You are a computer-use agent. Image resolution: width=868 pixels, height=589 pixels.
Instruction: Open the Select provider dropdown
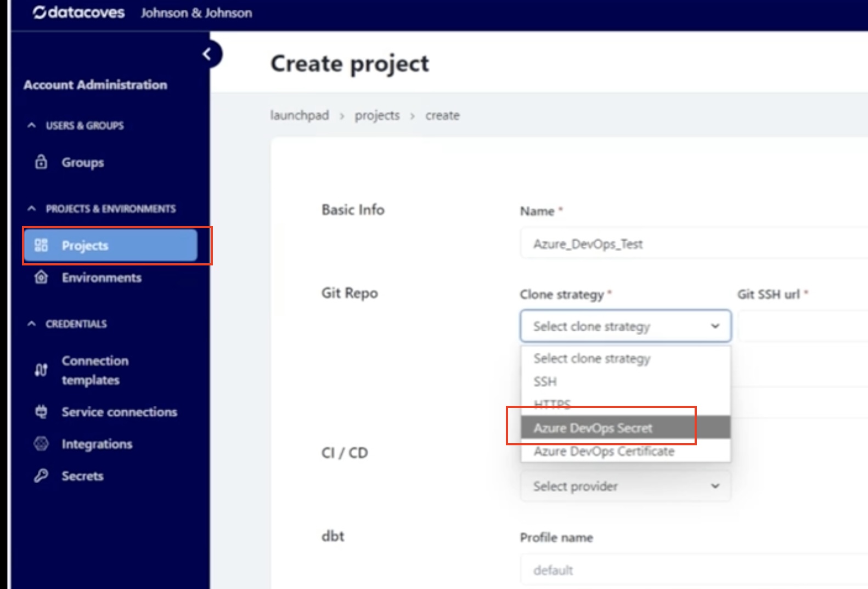625,486
